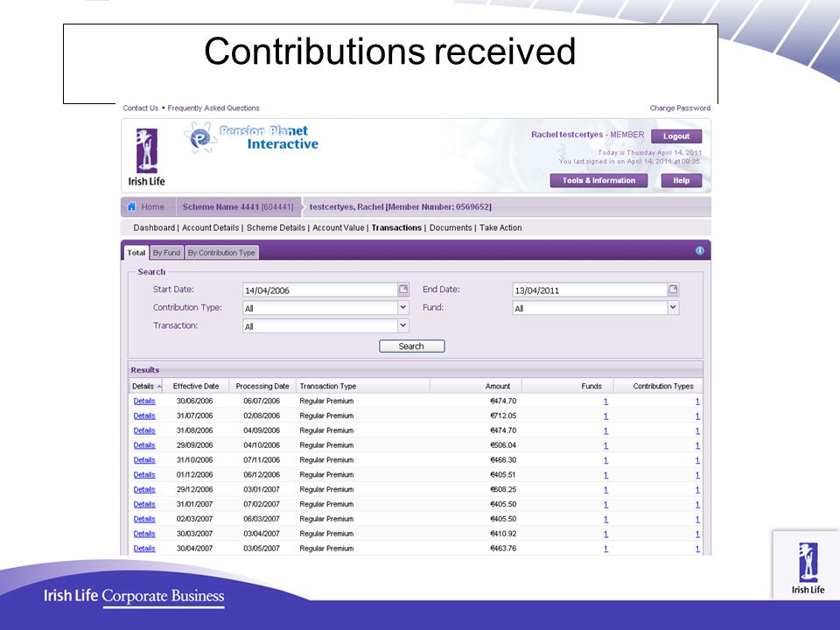This screenshot has height=630, width=840.
Task: Open Details for 30/06/2006 transaction
Action: pos(144,401)
